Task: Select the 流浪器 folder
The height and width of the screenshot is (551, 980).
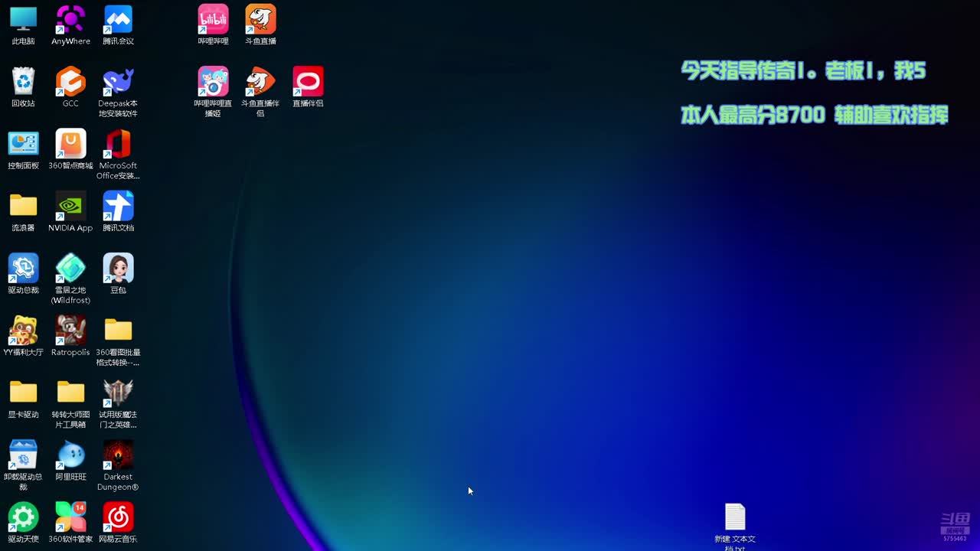Action: coord(23,207)
